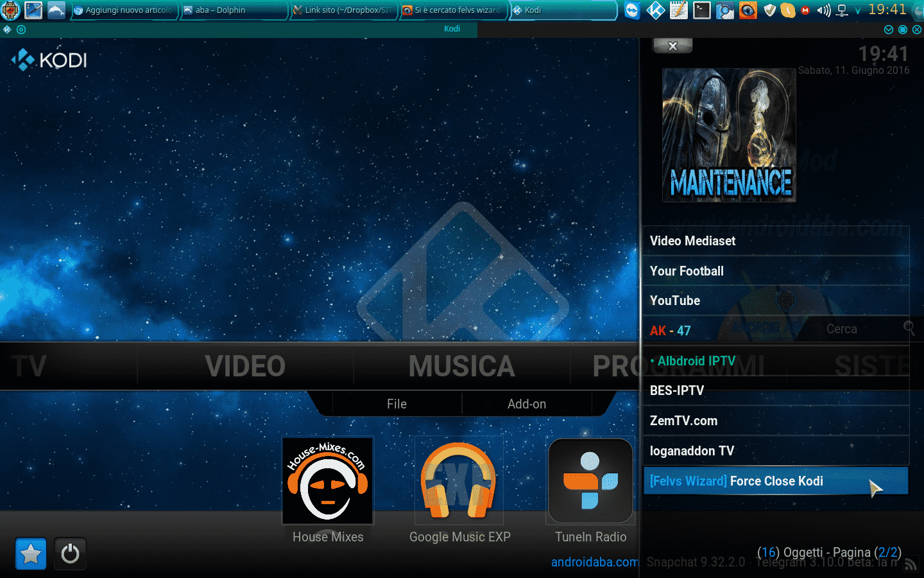This screenshot has height=578, width=924.
Task: Open the power shutdown menu
Action: [70, 554]
